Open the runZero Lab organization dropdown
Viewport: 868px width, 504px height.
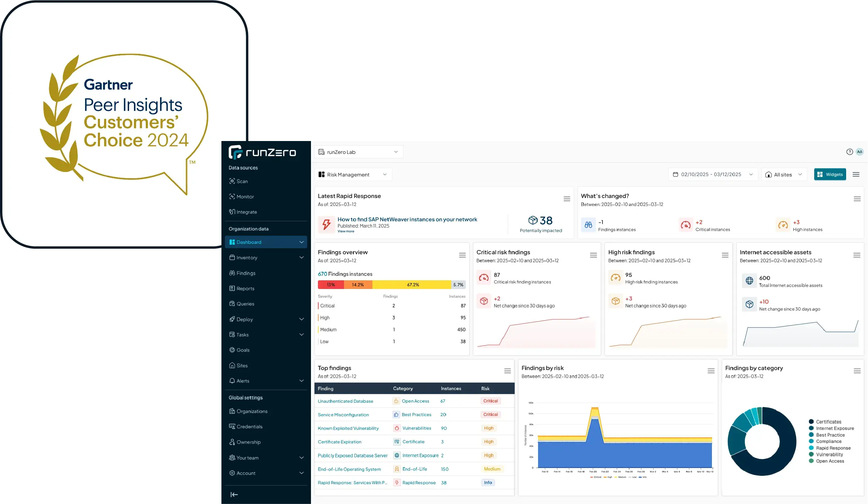pos(359,152)
